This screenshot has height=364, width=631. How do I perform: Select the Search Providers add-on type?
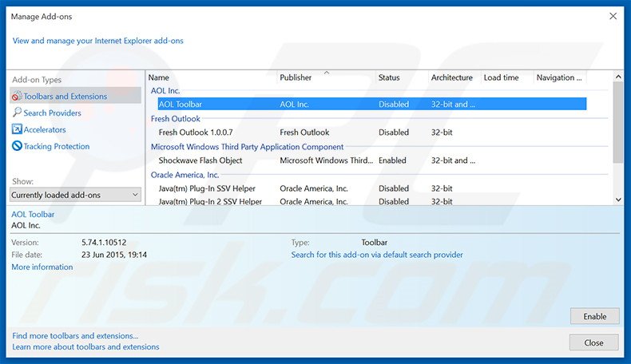[52, 113]
